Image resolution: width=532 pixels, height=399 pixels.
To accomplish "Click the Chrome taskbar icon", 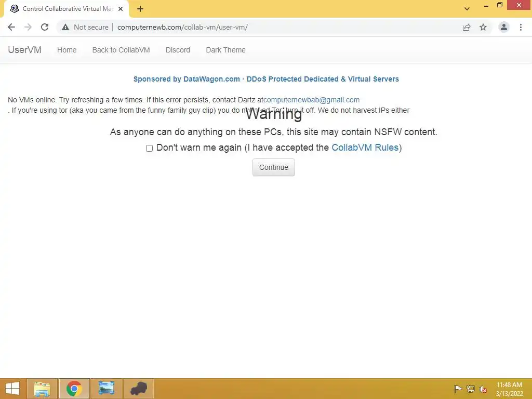I will pyautogui.click(x=74, y=389).
